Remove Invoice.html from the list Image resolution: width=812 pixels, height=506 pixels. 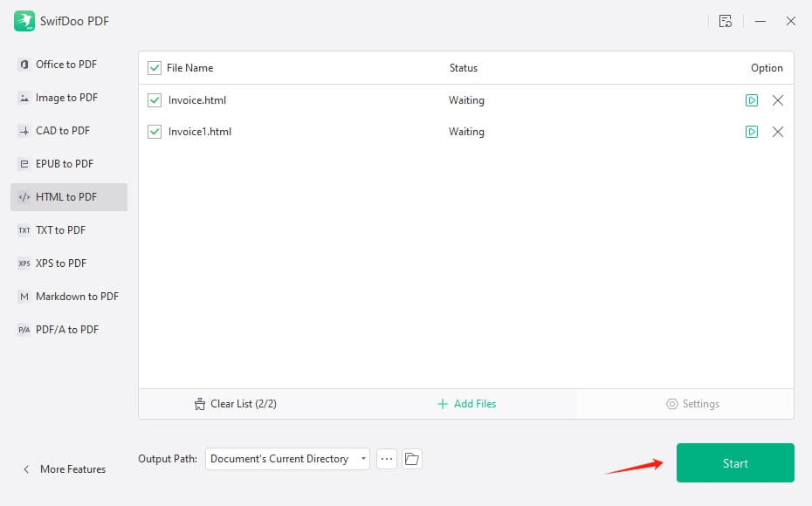pos(777,100)
